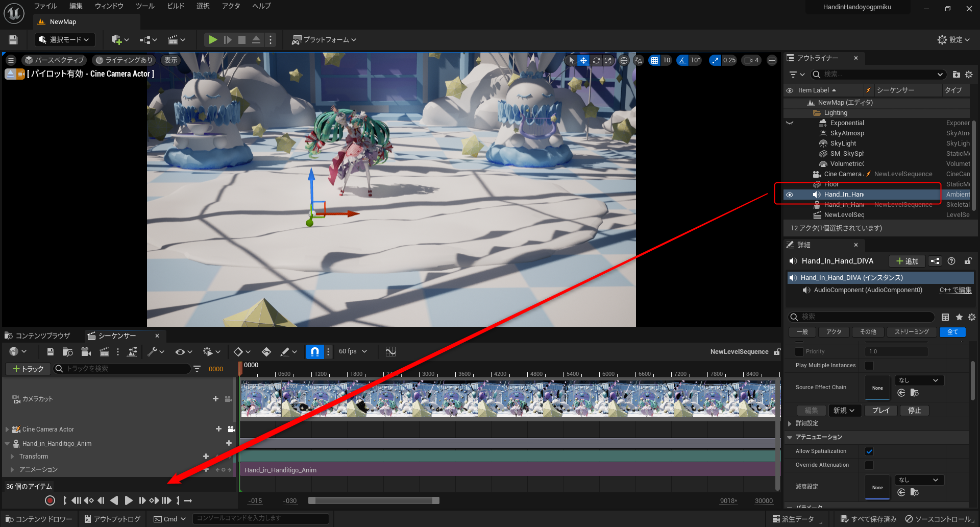Screen dimensions: 980x527
Task: Switch to the コンテンツブラウザ tab
Action: pyautogui.click(x=38, y=336)
